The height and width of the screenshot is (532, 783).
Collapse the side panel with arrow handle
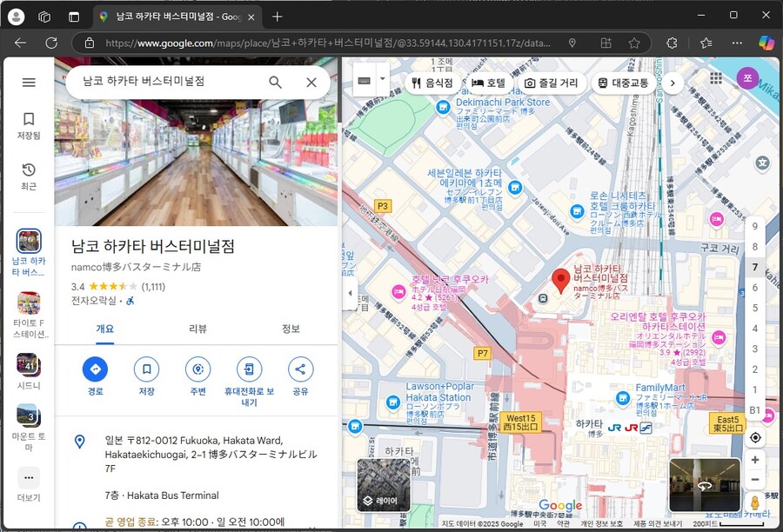(x=351, y=293)
